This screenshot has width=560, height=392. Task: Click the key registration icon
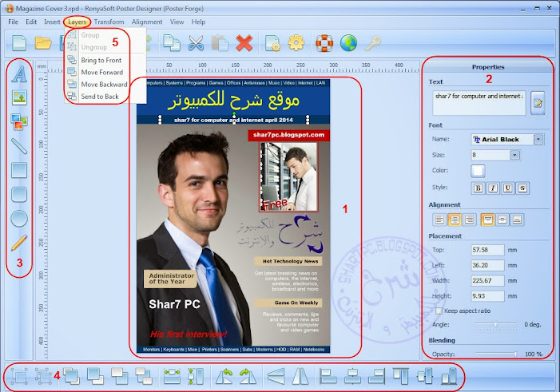(x=372, y=43)
